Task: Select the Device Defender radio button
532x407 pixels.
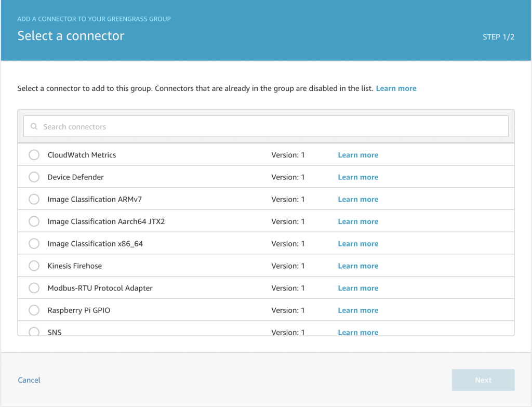Action: click(34, 177)
